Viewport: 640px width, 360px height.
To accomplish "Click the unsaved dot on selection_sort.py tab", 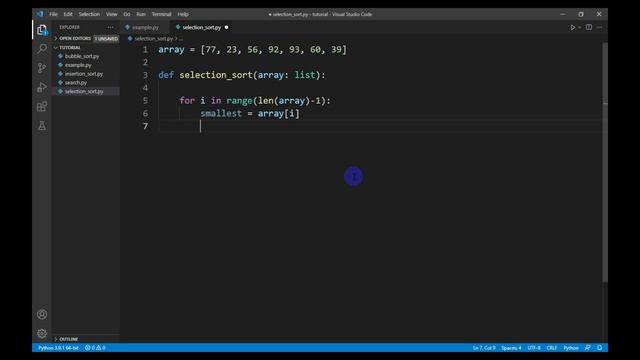I will 226,27.
